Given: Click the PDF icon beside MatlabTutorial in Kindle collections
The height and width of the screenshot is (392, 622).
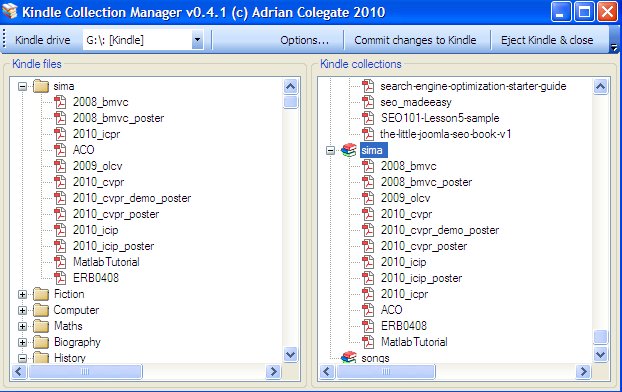Looking at the screenshot, I should pyautogui.click(x=368, y=342).
